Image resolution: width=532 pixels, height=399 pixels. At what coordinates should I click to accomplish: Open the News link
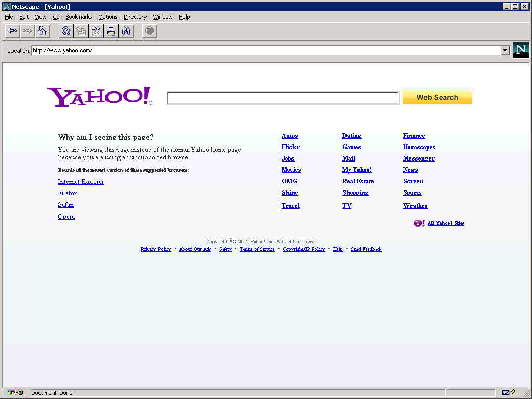(x=410, y=170)
